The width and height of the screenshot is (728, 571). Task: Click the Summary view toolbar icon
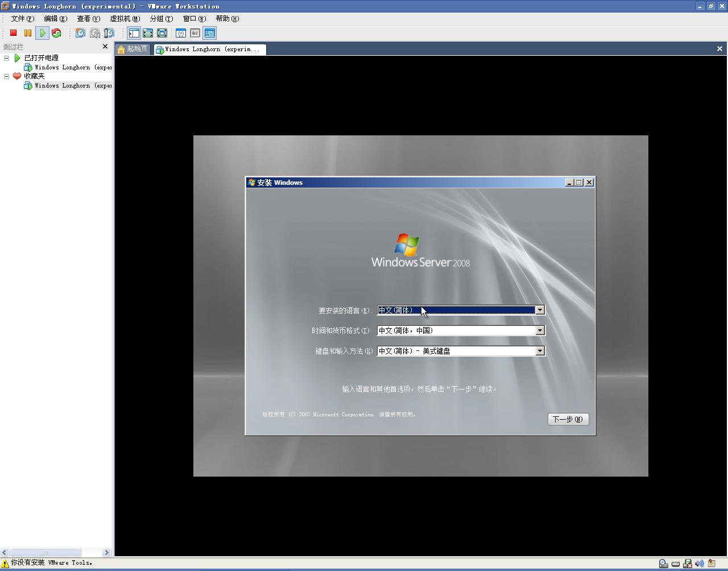coord(181,33)
